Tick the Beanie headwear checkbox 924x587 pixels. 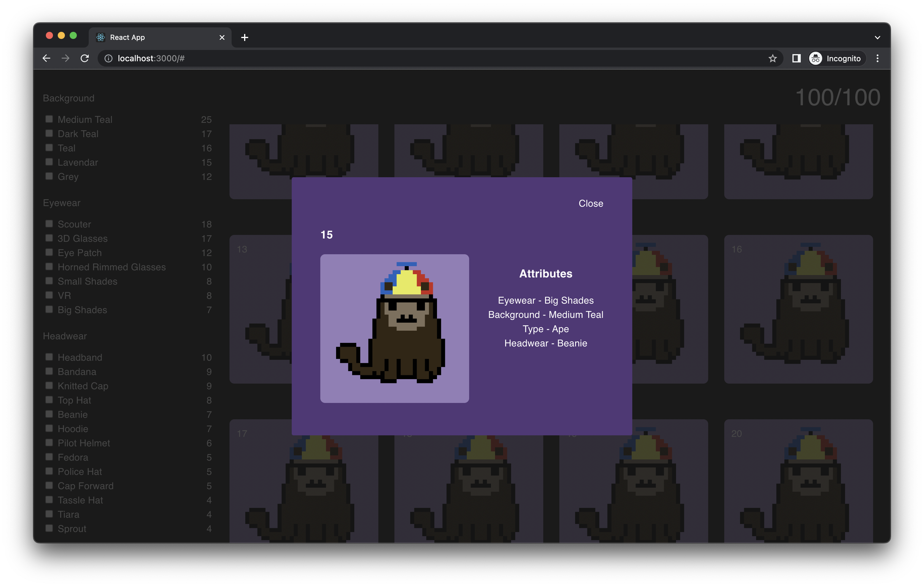pos(49,414)
